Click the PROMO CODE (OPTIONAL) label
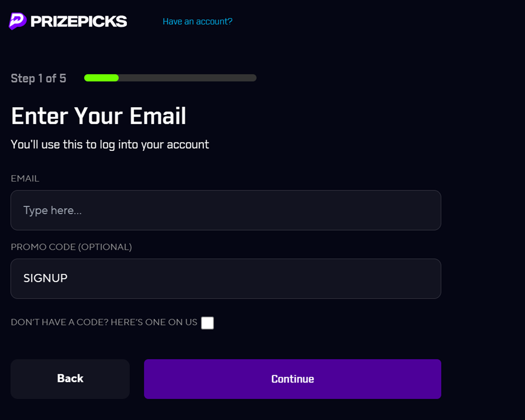 pos(71,246)
